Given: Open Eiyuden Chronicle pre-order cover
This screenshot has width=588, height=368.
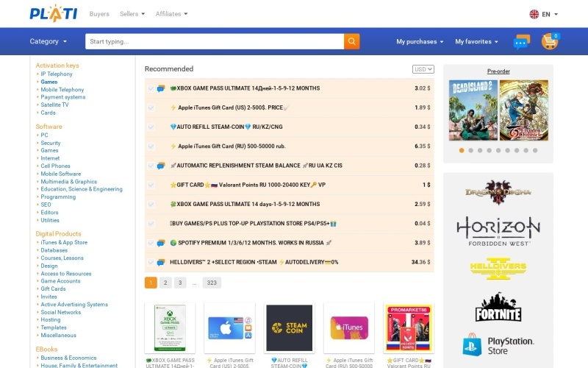Looking at the screenshot, I should 524,110.
